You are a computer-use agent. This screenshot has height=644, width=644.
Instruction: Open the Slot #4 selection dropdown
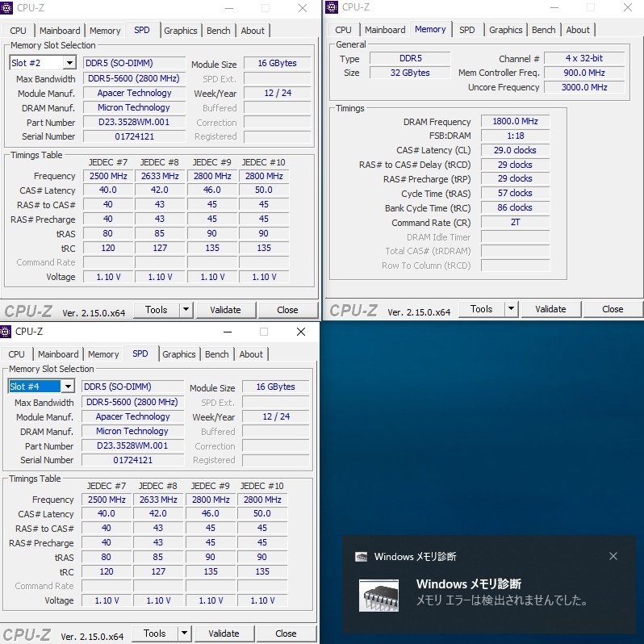coord(68,387)
